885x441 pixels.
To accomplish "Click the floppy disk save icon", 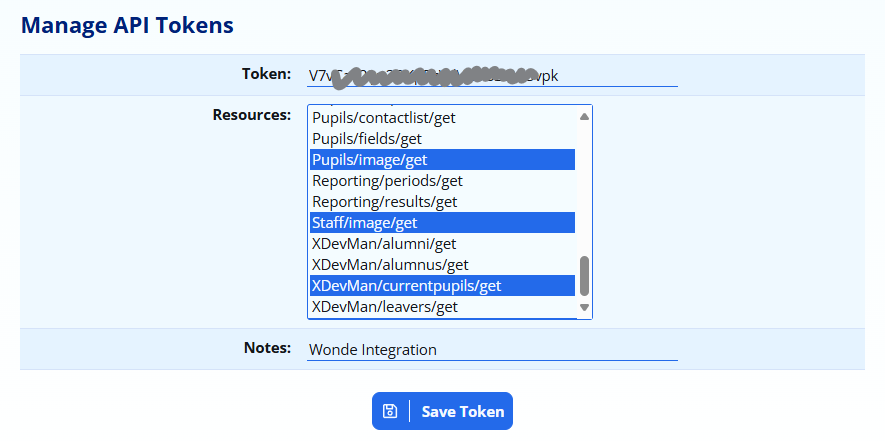I will (390, 411).
